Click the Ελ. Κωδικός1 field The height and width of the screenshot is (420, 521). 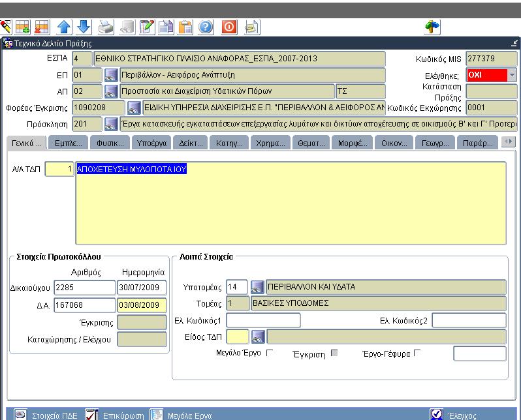pyautogui.click(x=264, y=320)
